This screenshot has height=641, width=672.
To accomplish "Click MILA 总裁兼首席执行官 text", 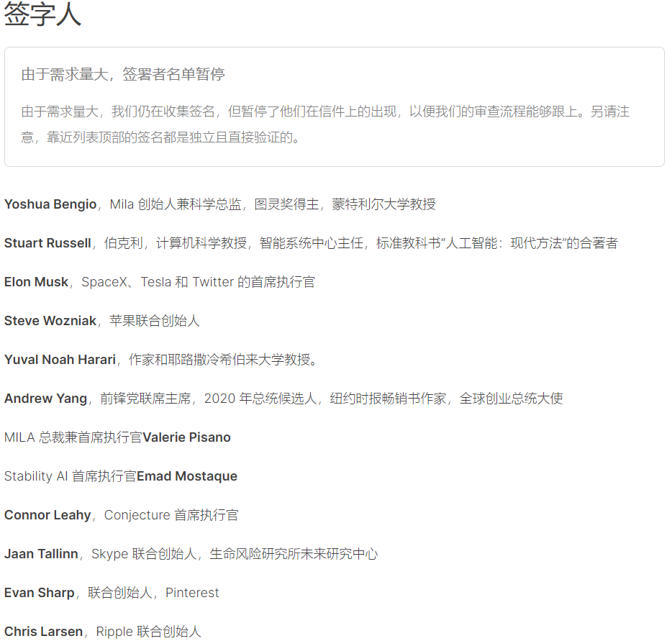I will pos(73,437).
